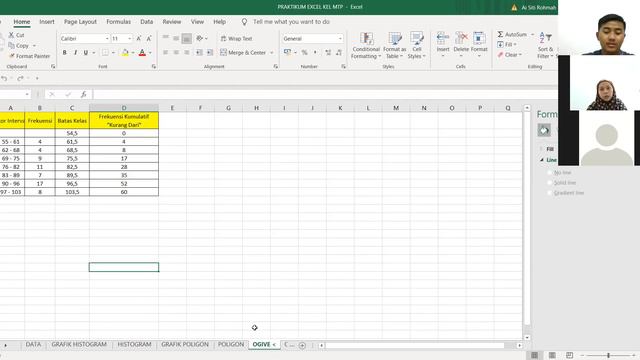The image size is (640, 360).
Task: Open the General number format dropdown
Action: pyautogui.click(x=340, y=39)
